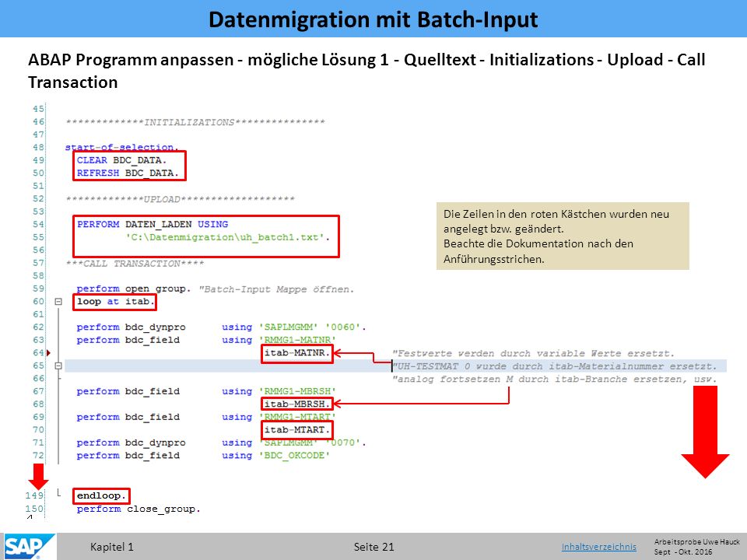This screenshot has height=560, width=747.
Task: Click line number 149 in gutter
Action: tap(34, 495)
